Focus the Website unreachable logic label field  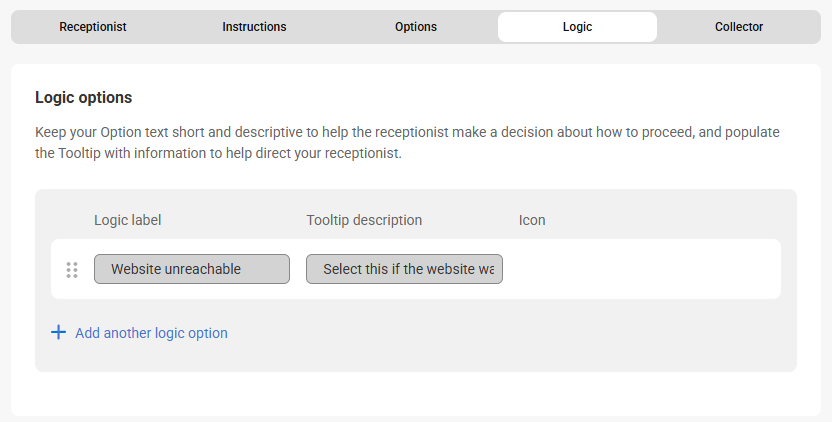pos(192,269)
